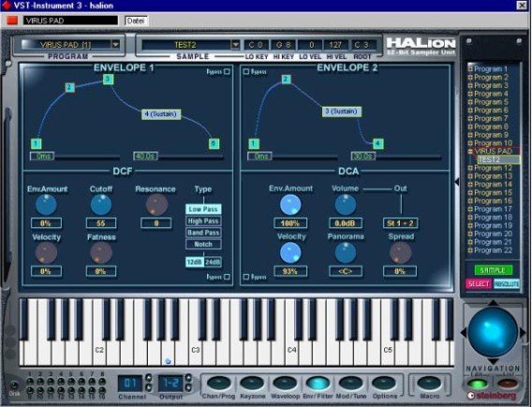Viewport: 532px width, 407px height.
Task: Click the DCF Cutoff knob
Action: pyautogui.click(x=101, y=205)
